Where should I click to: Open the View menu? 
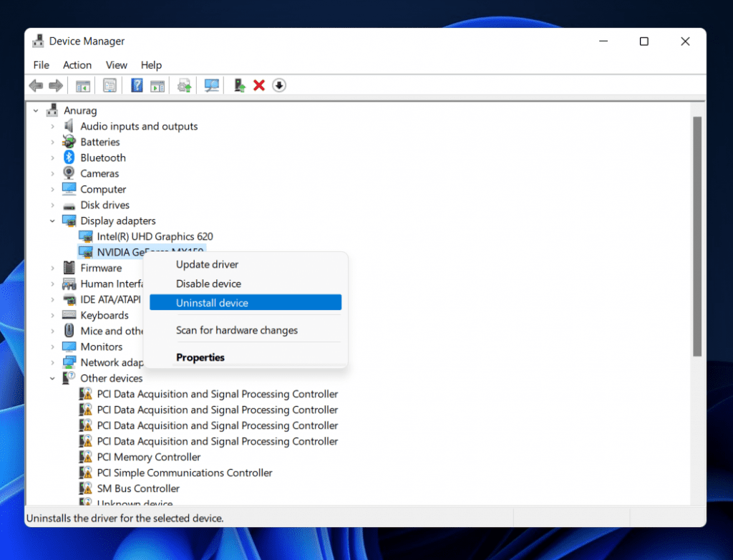(x=116, y=64)
